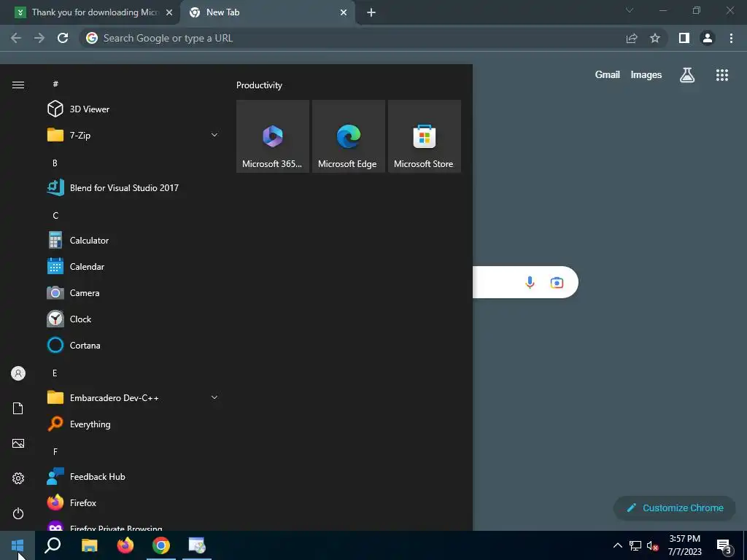Open Documents from the Start sidebar
This screenshot has width=747, height=560.
coord(18,408)
